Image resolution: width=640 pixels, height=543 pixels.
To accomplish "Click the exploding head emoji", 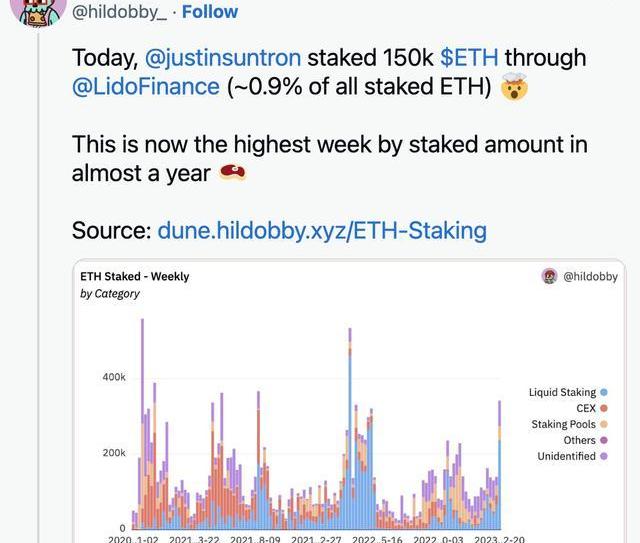I will [513, 88].
